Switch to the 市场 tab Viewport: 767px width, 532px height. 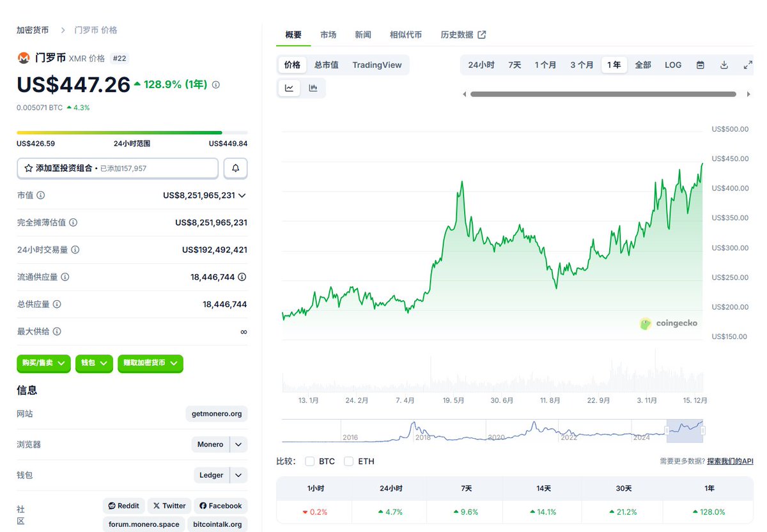tap(329, 34)
